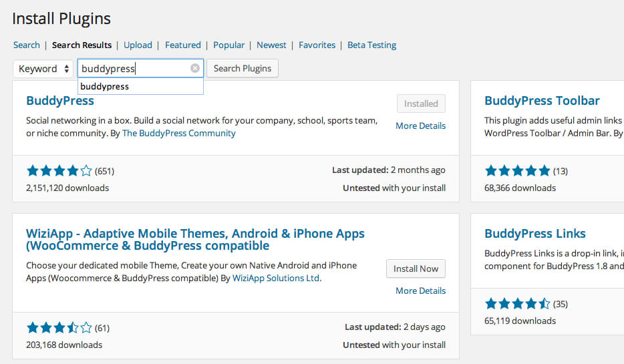The height and width of the screenshot is (364, 624).
Task: Visit The BuddyPress Community author link
Action: 178,134
